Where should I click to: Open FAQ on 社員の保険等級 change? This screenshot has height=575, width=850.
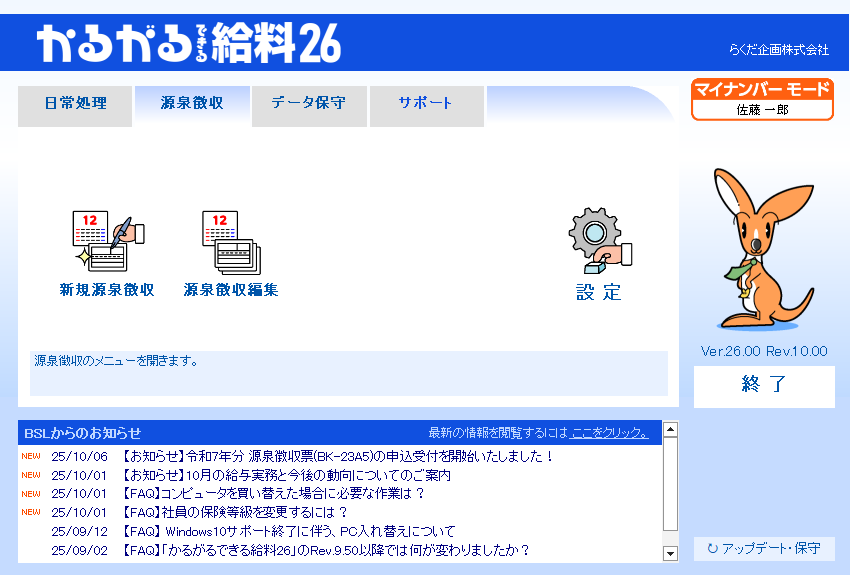pyautogui.click(x=234, y=513)
